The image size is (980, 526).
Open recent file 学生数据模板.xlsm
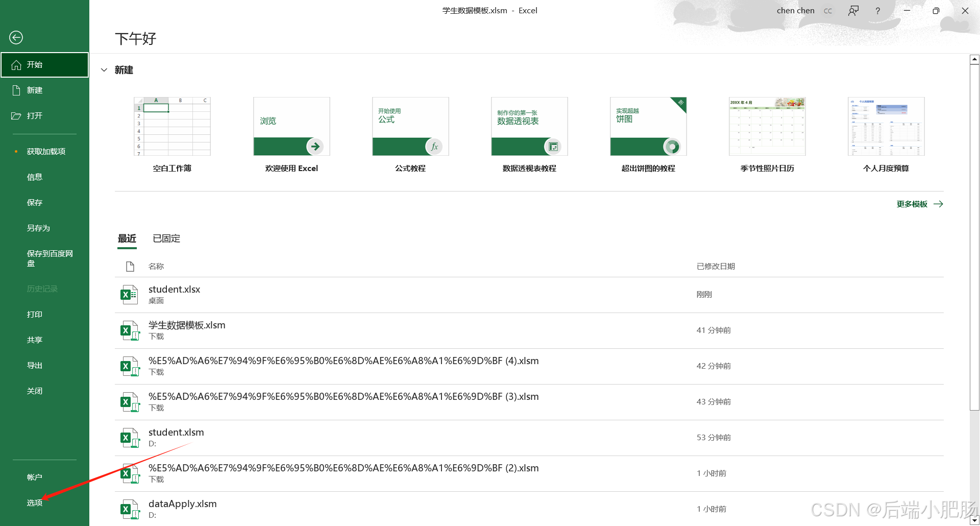[x=529, y=330]
